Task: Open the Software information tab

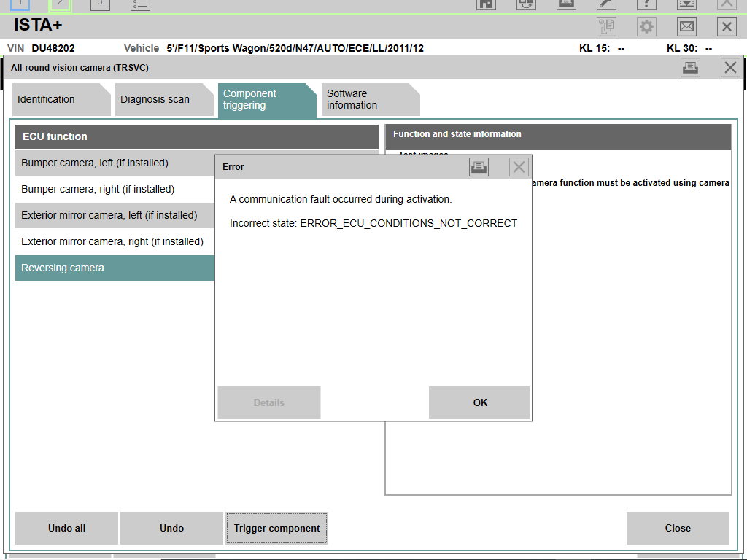Action: [371, 99]
